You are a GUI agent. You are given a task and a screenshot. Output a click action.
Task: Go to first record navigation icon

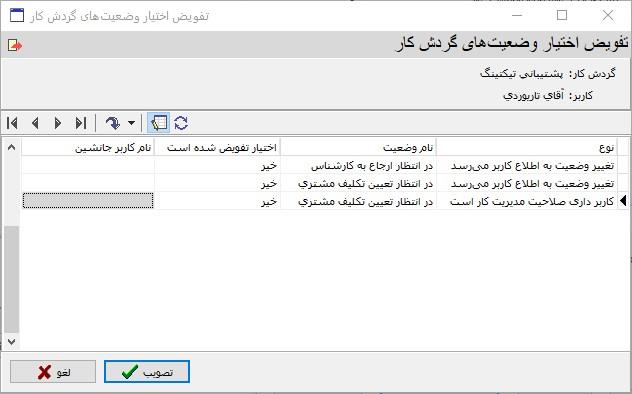coord(12,123)
